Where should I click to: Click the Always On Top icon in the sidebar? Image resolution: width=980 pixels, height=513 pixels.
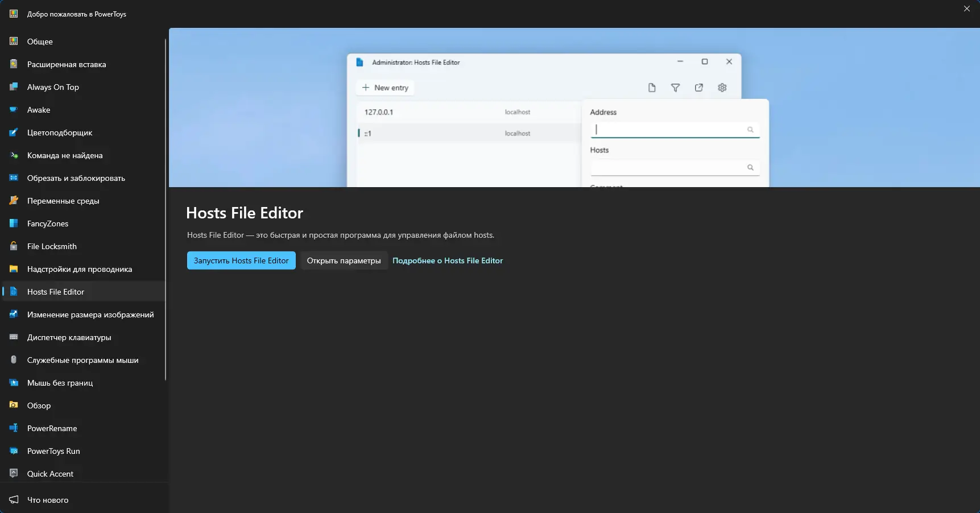click(x=14, y=87)
